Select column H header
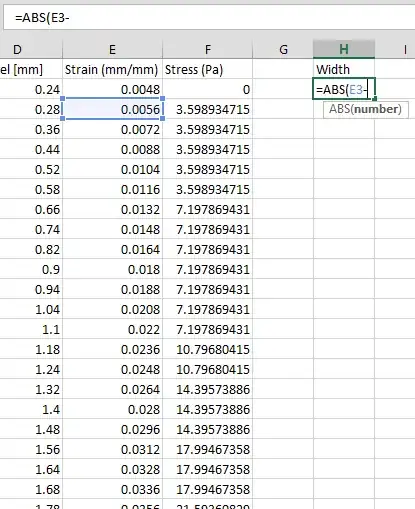Viewport: 415px width, 509px height. coord(344,49)
